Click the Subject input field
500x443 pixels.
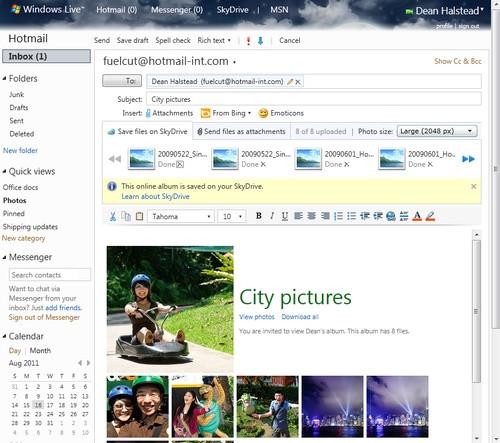[x=314, y=99]
